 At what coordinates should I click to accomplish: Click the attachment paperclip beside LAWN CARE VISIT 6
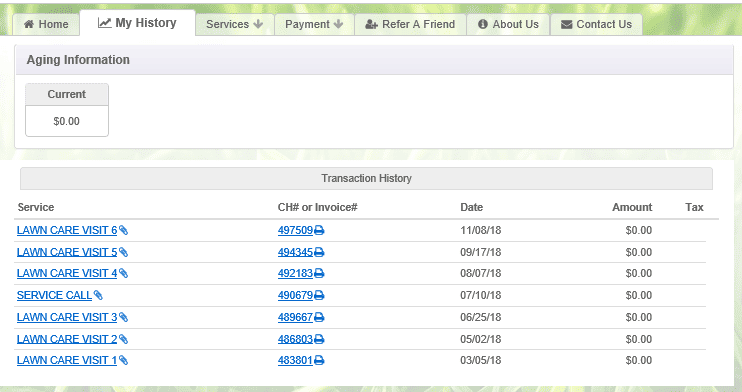point(124,231)
